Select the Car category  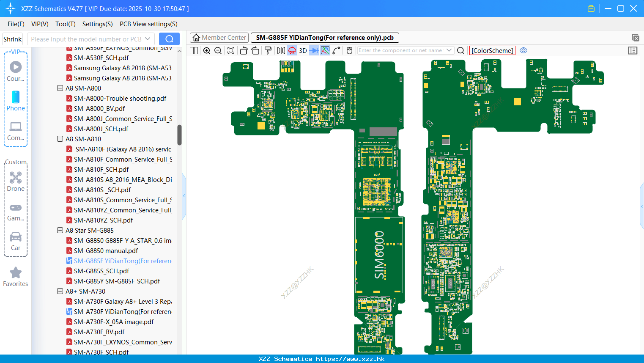point(16,241)
